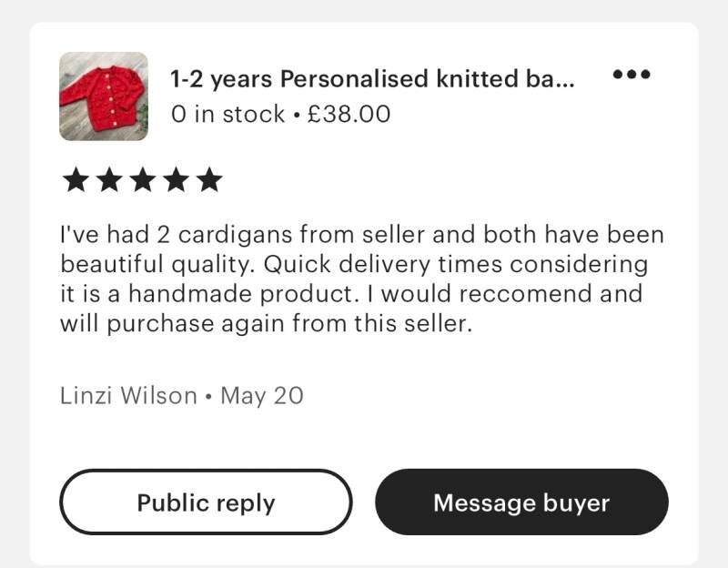The height and width of the screenshot is (568, 728).
Task: Click the fifth rating star
Action: 209,179
